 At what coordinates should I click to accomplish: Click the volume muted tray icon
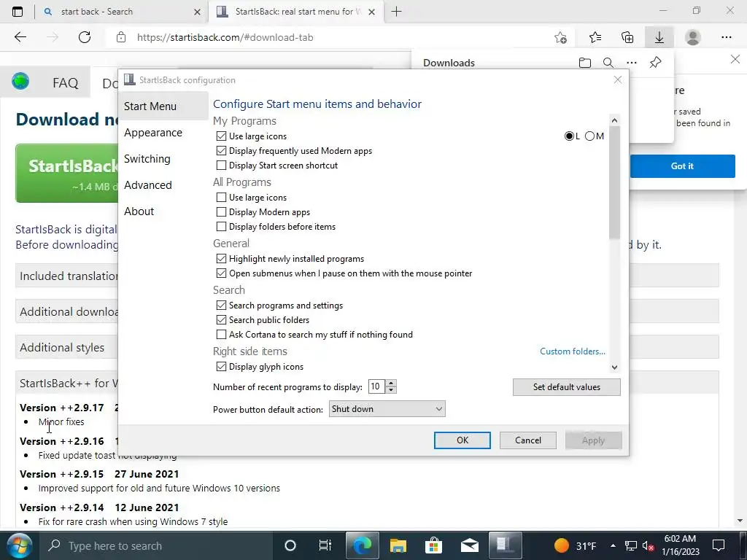(648, 546)
